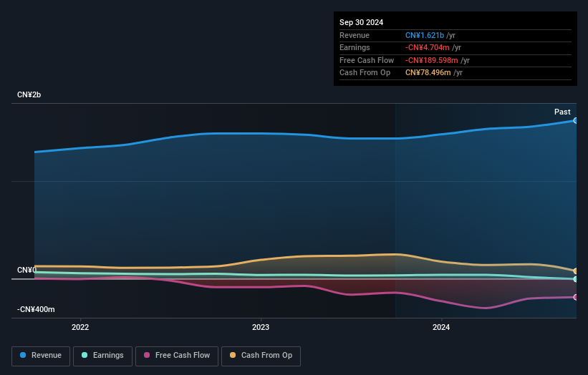Screen dimensions: 588x375
Task: Toggle the Revenue series legend button
Action: pos(41,356)
